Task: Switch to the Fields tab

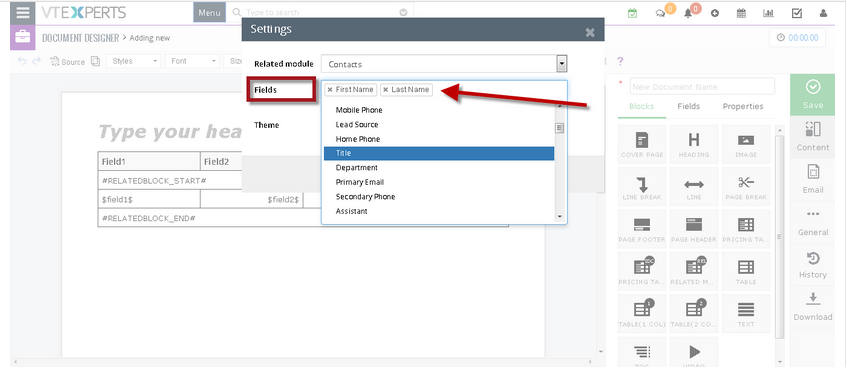Action: 688,106
